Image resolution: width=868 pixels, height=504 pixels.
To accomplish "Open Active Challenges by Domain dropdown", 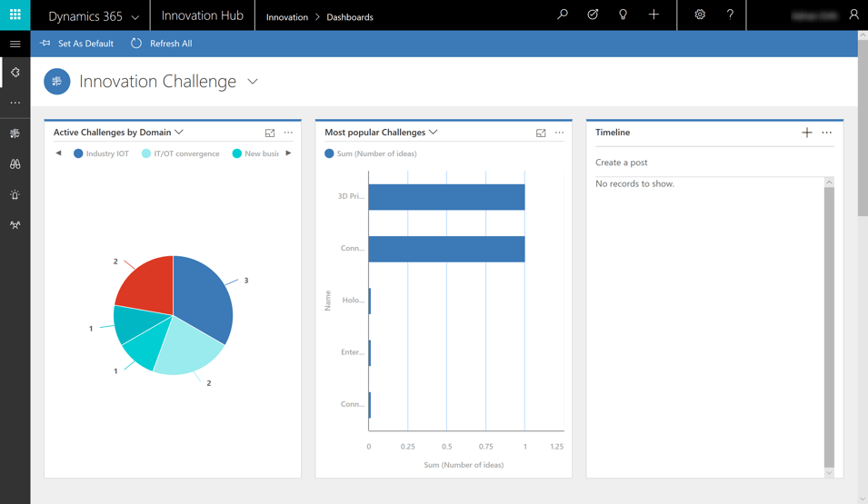I will pyautogui.click(x=179, y=133).
